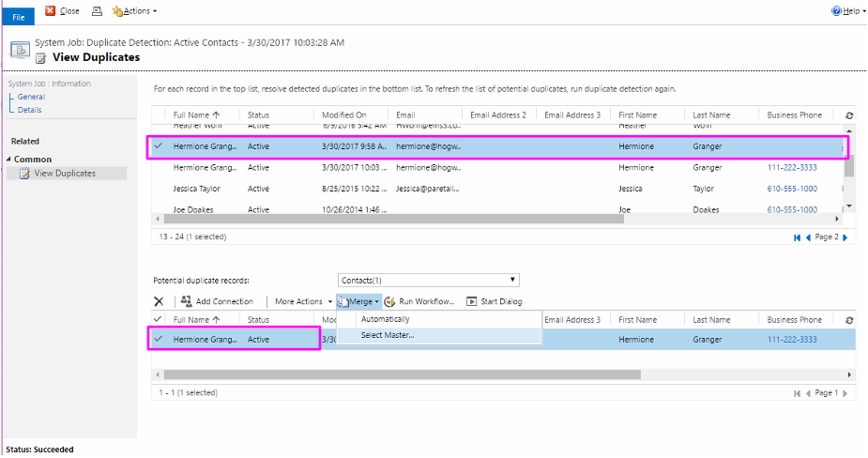Click the red Close icon
Viewport: 868px width, 458px height.
point(51,10)
